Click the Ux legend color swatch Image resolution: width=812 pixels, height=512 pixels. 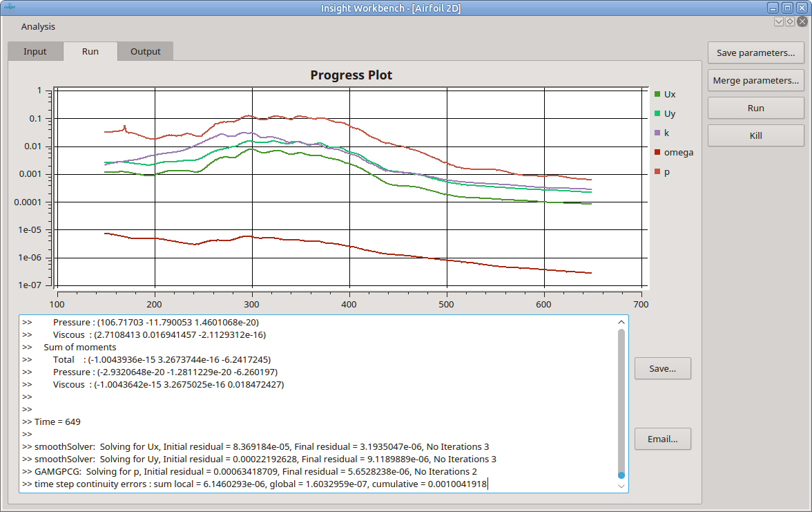[x=657, y=94]
